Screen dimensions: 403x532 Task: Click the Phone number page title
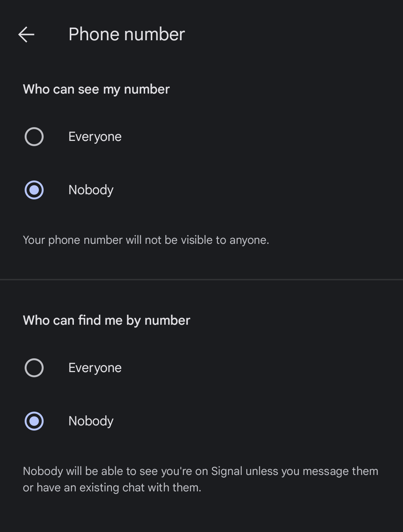tap(127, 34)
